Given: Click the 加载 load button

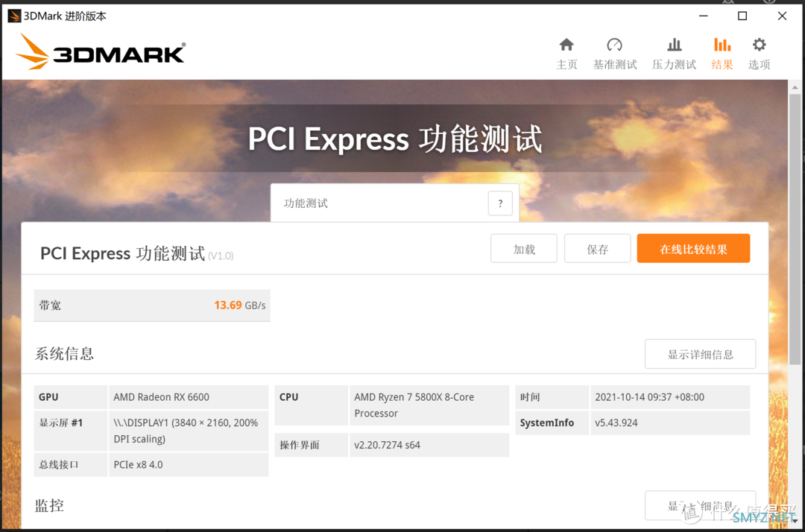Looking at the screenshot, I should pyautogui.click(x=524, y=249).
